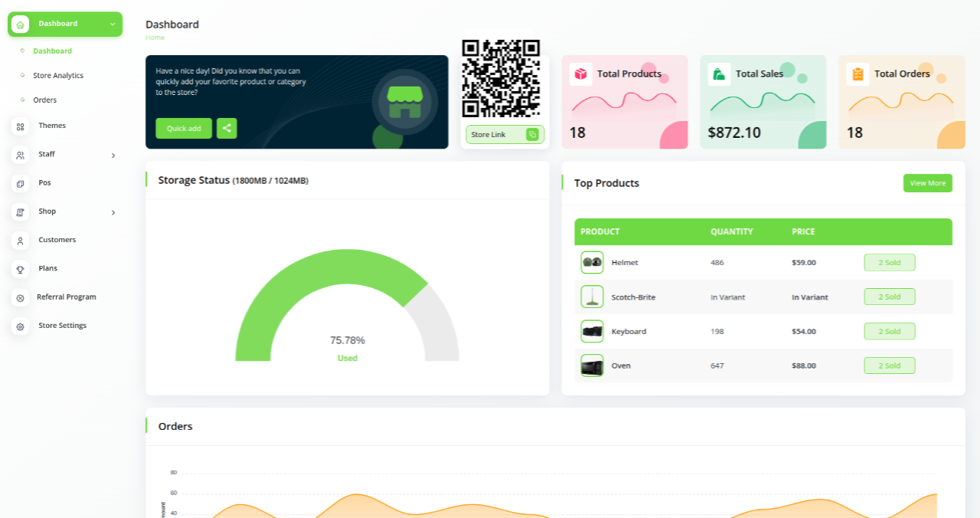980x518 pixels.
Task: Click the home icon in Dashboard menu
Action: click(20, 25)
